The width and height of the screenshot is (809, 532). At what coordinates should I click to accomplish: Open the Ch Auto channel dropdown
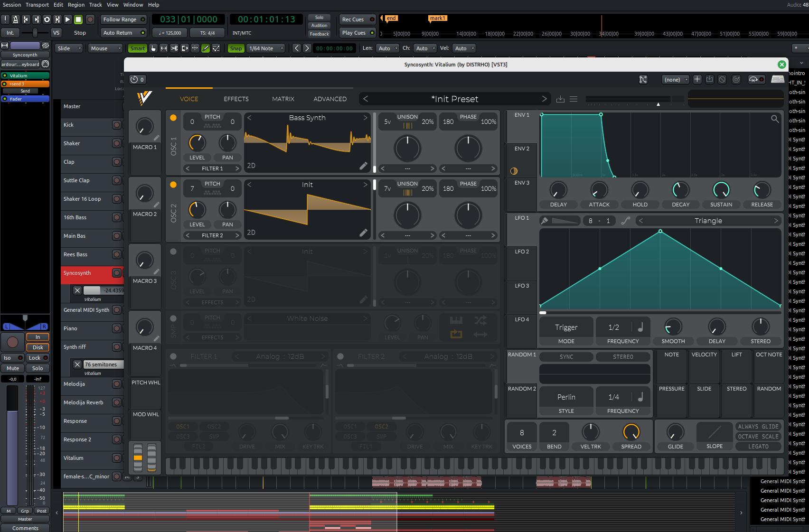click(425, 48)
